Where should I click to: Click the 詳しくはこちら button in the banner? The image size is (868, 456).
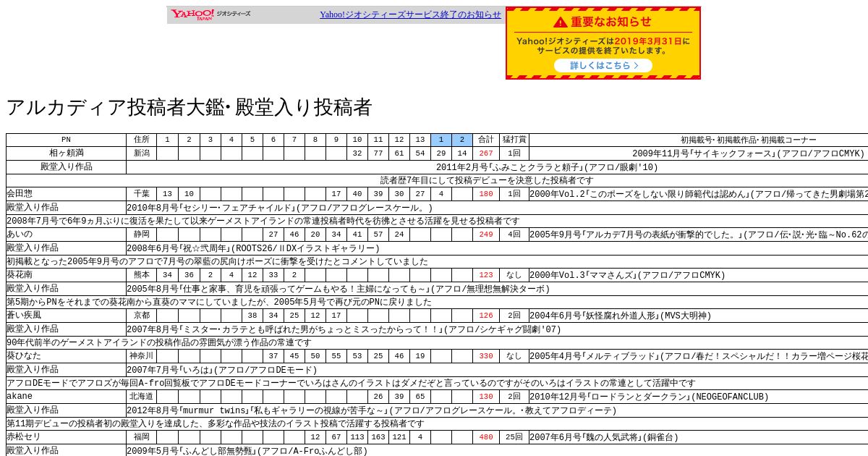coord(603,65)
